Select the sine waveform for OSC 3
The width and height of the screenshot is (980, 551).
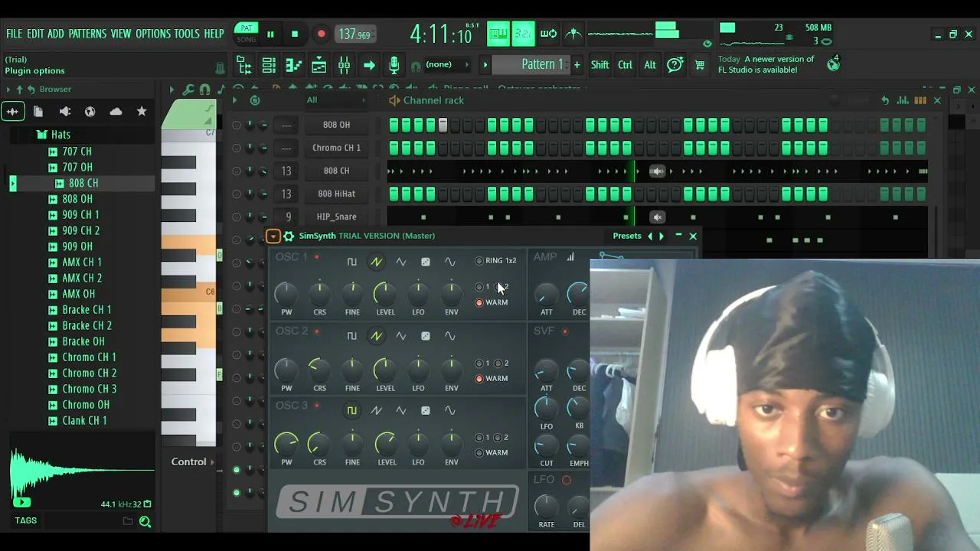pyautogui.click(x=450, y=410)
